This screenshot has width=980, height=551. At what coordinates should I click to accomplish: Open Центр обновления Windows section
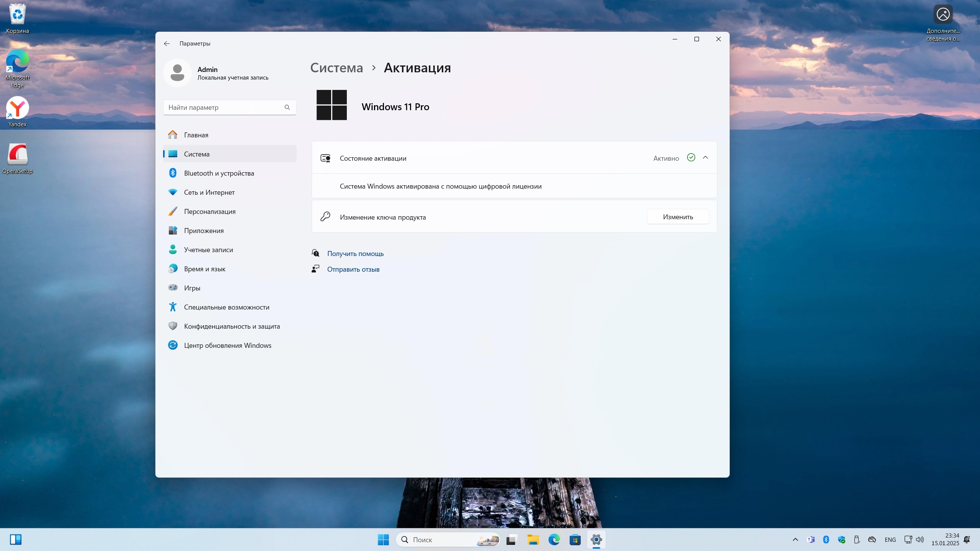click(227, 346)
